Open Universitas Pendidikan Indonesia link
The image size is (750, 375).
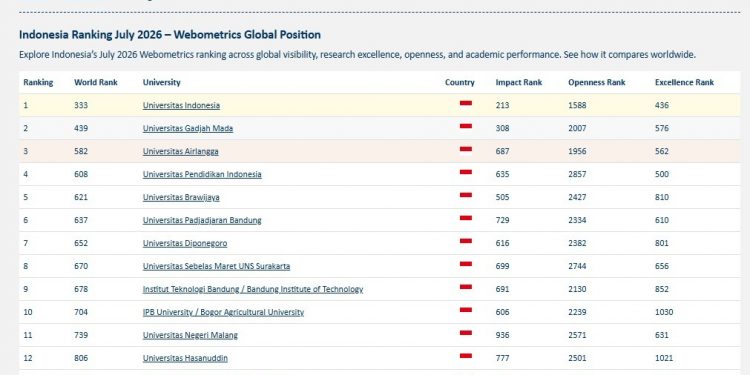(x=202, y=174)
